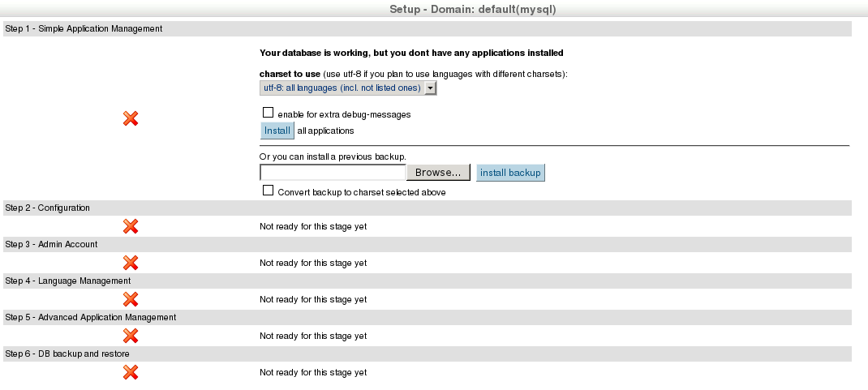Click the red X icon under Admin Account
Image resolution: width=868 pixels, height=390 pixels.
(130, 263)
